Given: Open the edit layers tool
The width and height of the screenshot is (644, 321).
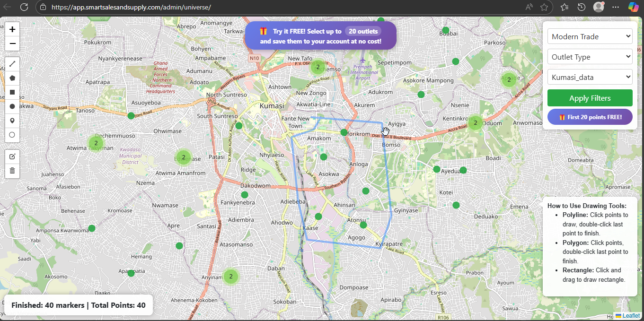Looking at the screenshot, I should pyautogui.click(x=12, y=156).
